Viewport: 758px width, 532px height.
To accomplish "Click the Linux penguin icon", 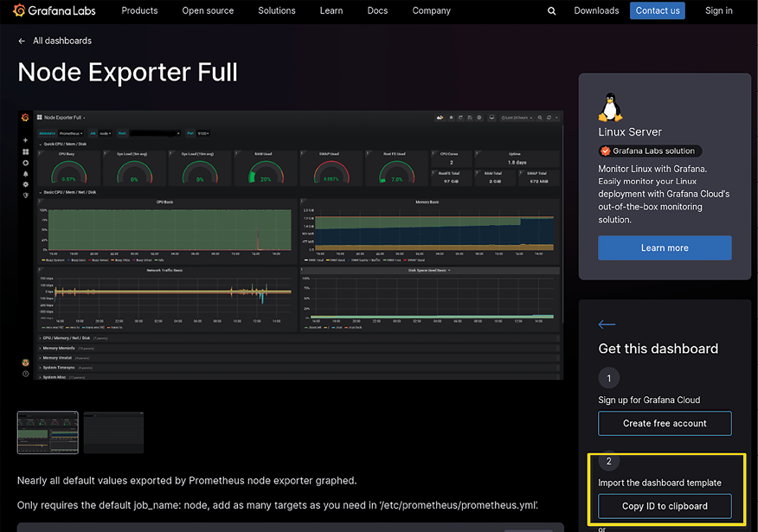I will [610, 107].
